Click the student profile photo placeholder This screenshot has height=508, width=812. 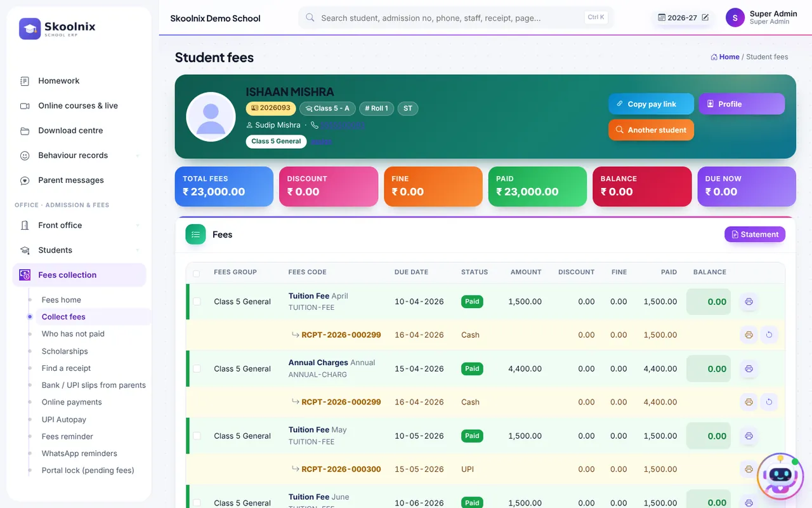coord(211,117)
